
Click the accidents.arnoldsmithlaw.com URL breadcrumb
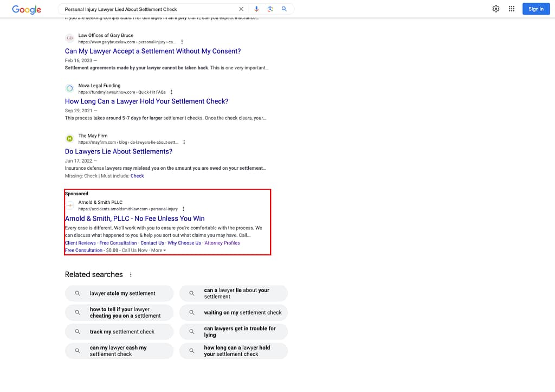pyautogui.click(x=128, y=209)
